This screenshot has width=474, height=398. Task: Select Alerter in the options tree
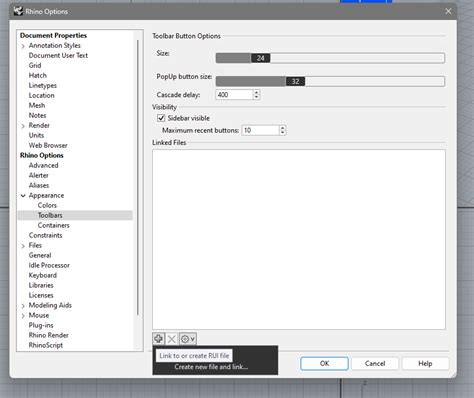(x=38, y=175)
